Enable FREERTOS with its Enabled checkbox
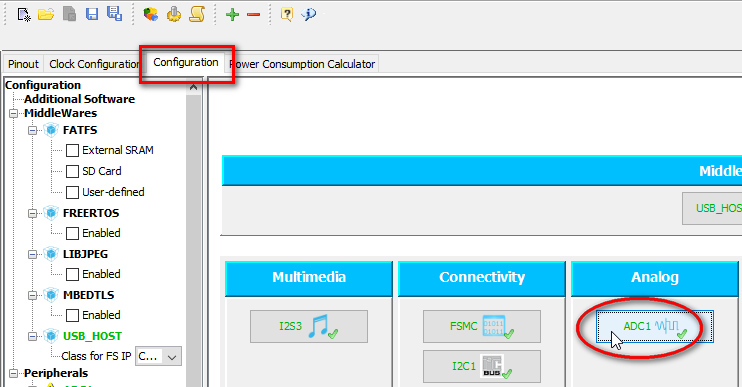 [x=72, y=233]
